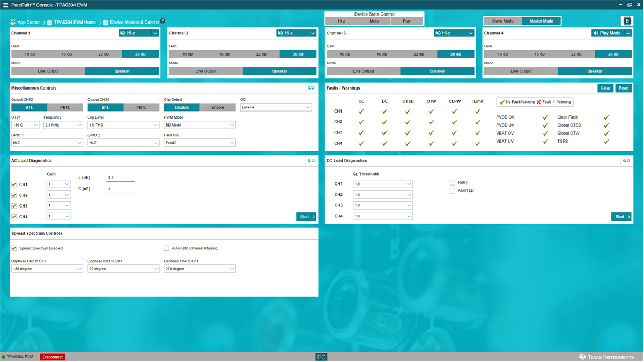Expand the Channel 1 state dropdown arrow
Screen dimensions: 644x362
pos(155,33)
